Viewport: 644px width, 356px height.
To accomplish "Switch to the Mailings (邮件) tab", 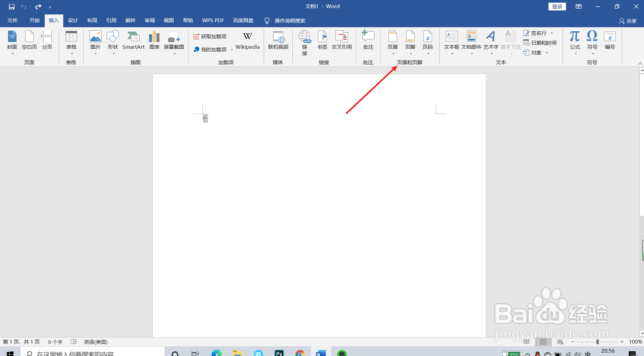I will pos(130,21).
